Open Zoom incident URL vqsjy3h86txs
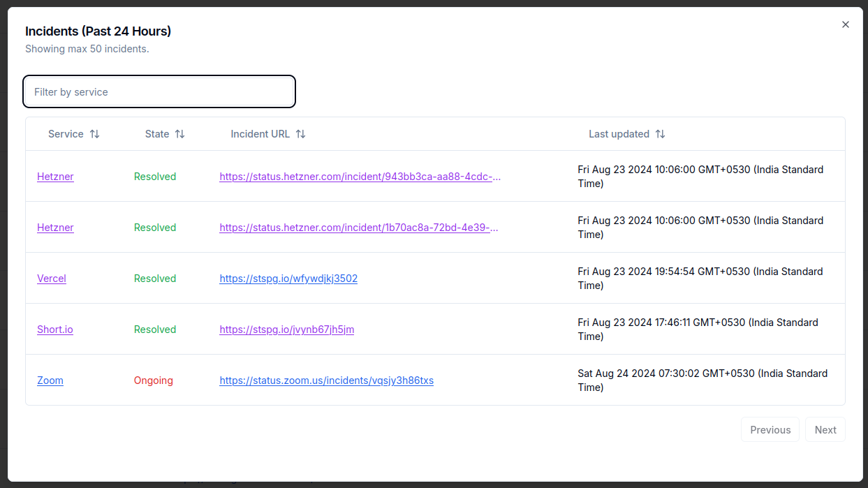The height and width of the screenshot is (488, 868). tap(327, 380)
